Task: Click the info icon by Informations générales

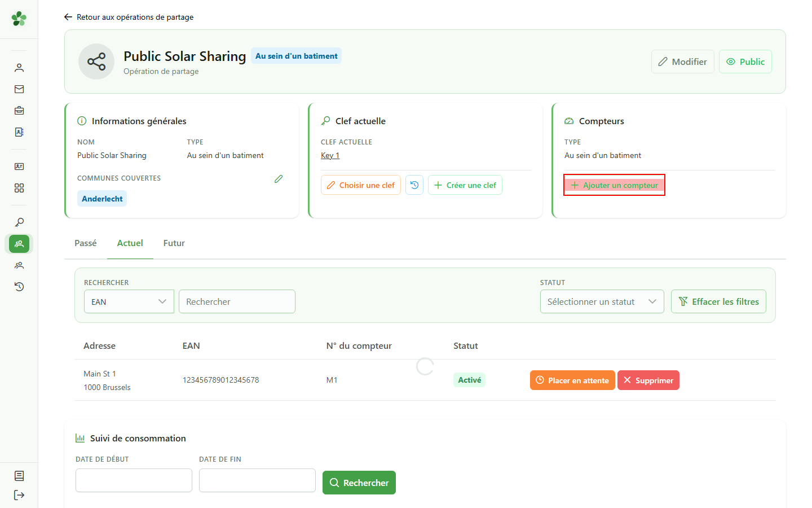Action: click(82, 121)
